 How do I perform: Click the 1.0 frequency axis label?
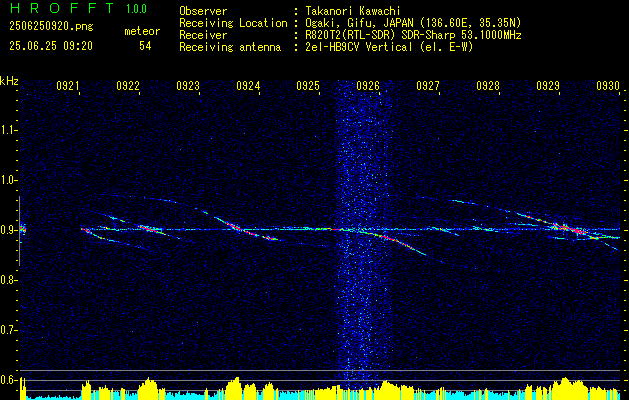[7, 180]
